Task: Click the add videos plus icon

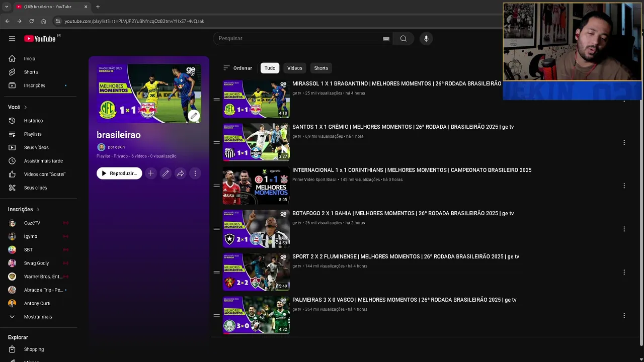Action: 150,173
